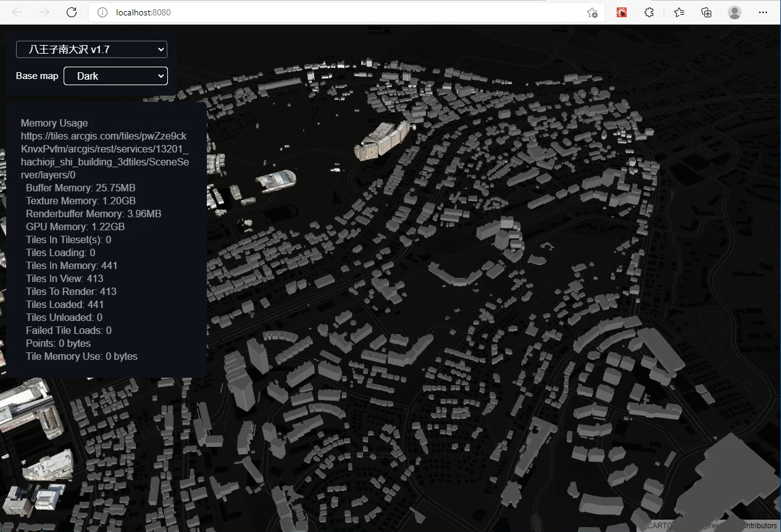Click the browser profile avatar
The width and height of the screenshot is (781, 532).
(x=734, y=12)
